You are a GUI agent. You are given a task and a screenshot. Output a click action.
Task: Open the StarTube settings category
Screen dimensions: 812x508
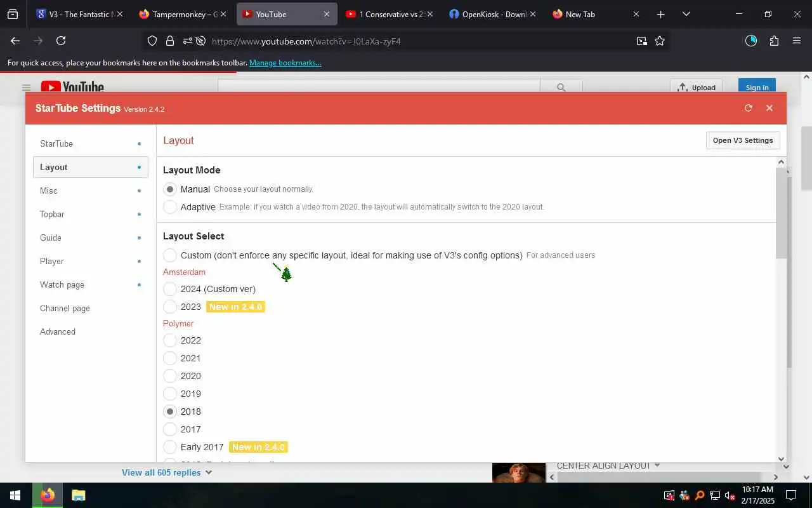click(90, 144)
